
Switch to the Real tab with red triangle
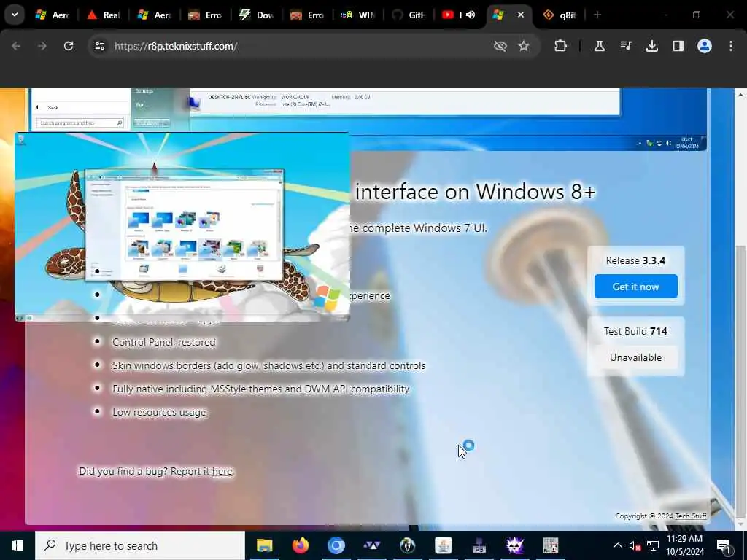coord(104,15)
